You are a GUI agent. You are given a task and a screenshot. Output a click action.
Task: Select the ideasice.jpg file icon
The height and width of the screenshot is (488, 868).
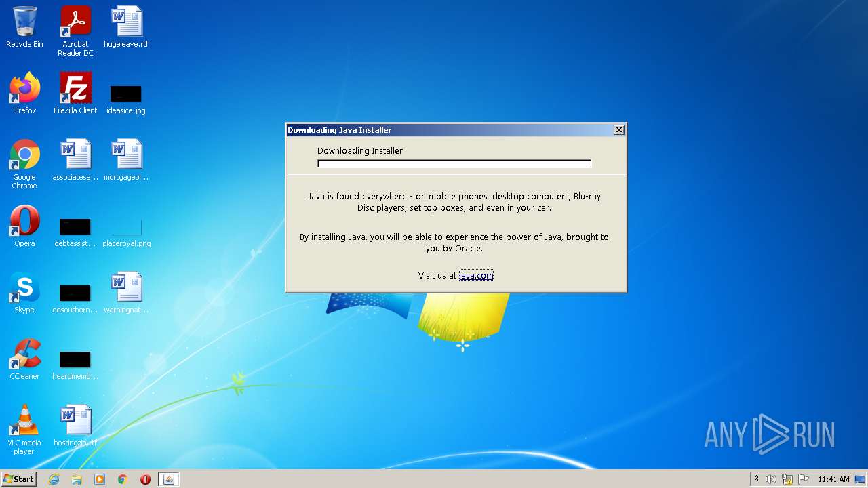pyautogui.click(x=126, y=100)
